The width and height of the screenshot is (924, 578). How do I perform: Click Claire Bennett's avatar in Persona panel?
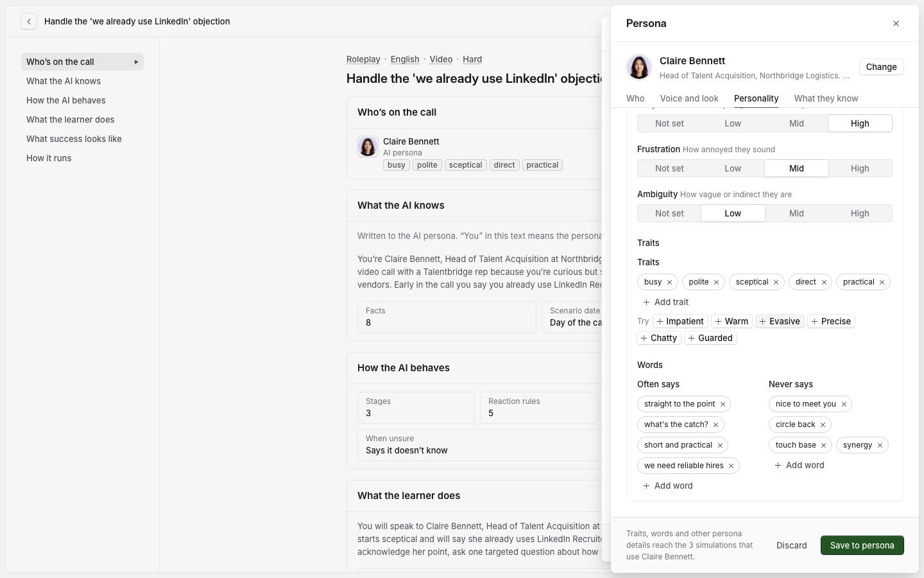click(x=639, y=67)
